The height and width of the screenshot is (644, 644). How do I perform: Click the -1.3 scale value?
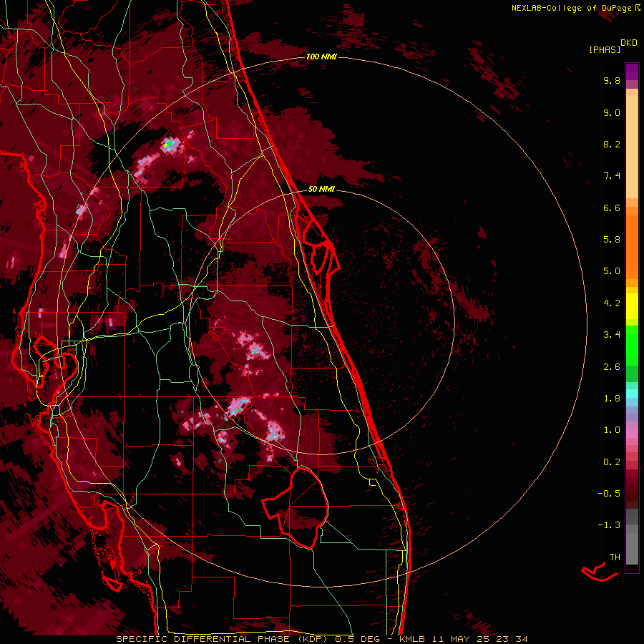pos(609,525)
